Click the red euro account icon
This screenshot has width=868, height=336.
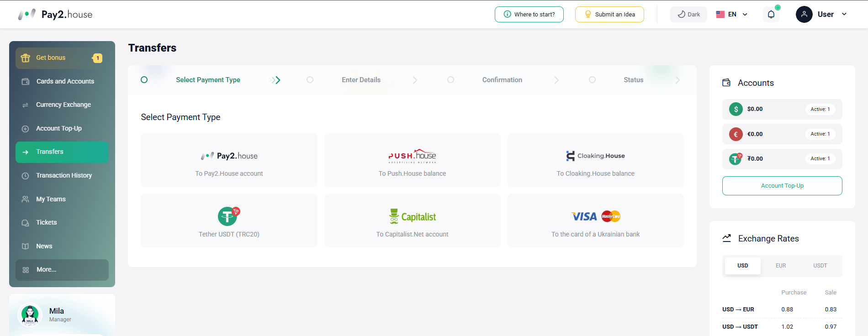click(736, 134)
